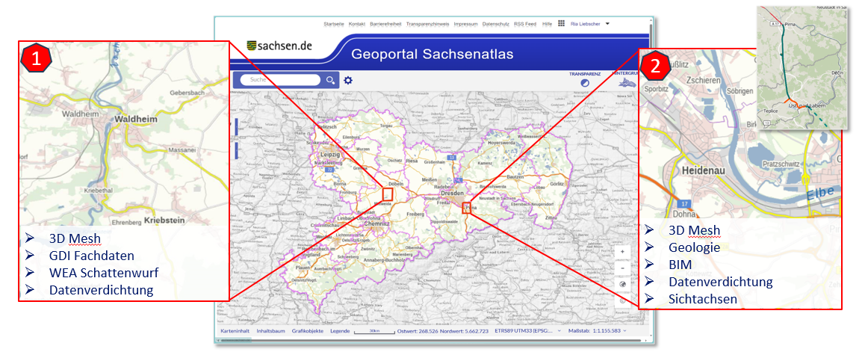Click the Kriebstein label in inset 1

[x=164, y=220]
